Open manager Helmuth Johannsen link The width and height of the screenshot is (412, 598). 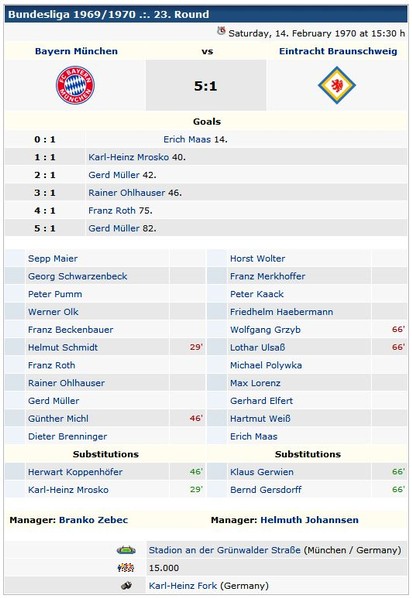309,520
